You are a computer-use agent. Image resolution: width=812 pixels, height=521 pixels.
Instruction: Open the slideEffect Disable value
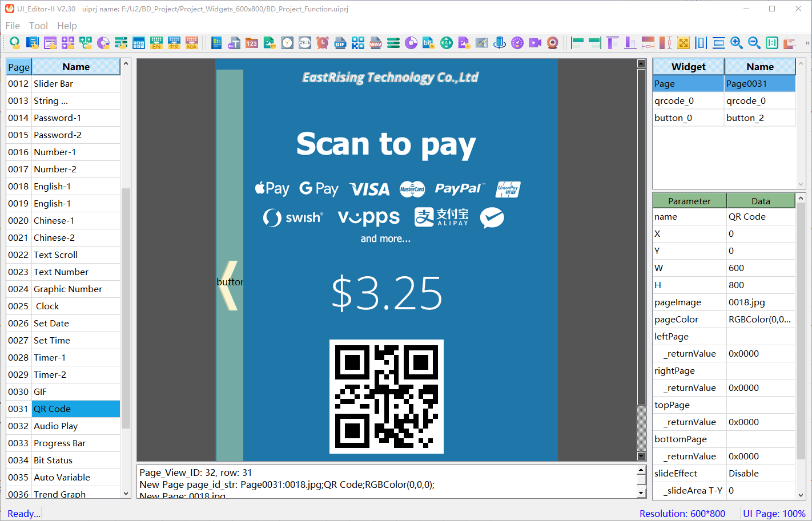761,474
